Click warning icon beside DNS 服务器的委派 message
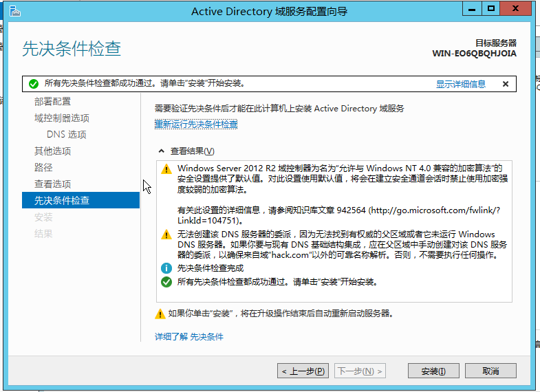Viewport: 540px width, 392px height. 166,235
